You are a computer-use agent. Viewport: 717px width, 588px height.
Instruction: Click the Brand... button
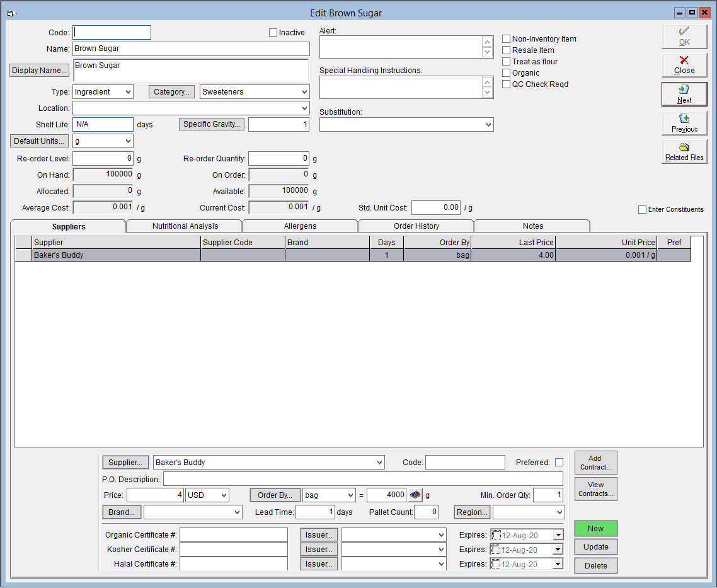click(122, 512)
